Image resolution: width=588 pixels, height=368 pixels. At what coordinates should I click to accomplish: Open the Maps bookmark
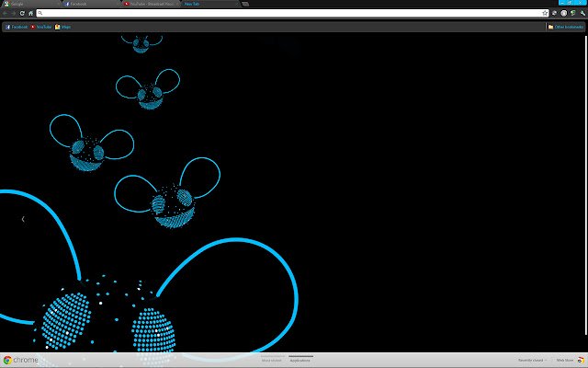[x=62, y=27]
